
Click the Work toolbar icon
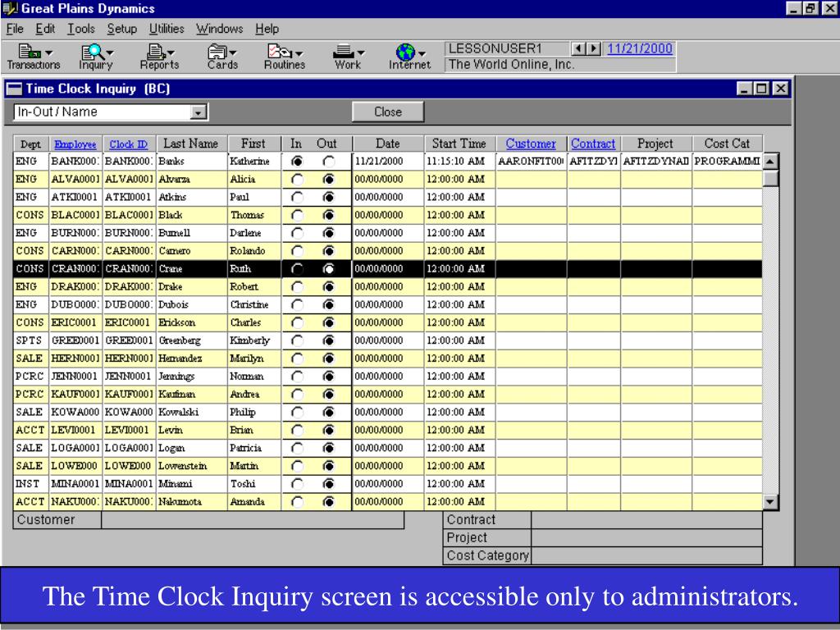tap(344, 52)
